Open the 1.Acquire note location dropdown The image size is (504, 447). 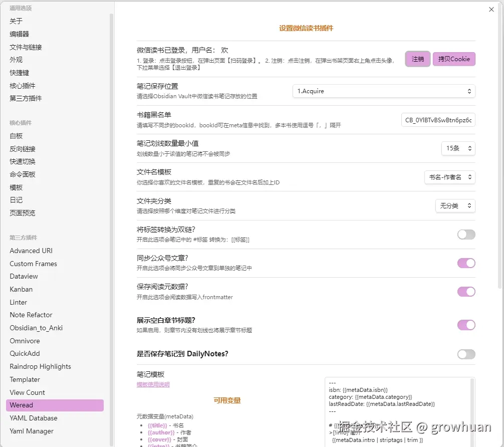point(384,91)
